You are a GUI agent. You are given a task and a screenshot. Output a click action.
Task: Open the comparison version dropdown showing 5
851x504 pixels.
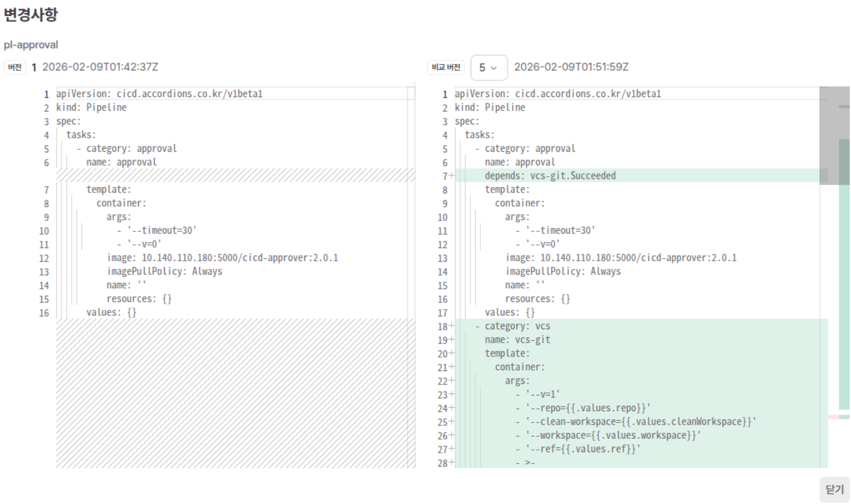click(489, 67)
